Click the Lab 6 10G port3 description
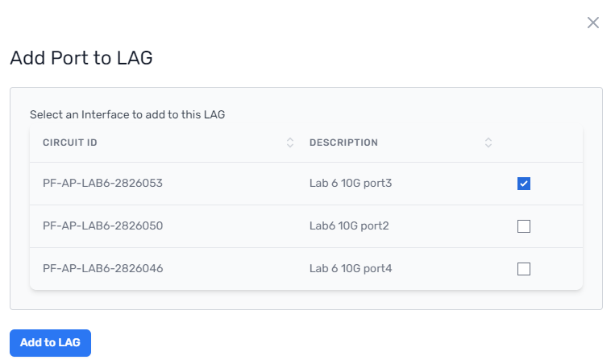This screenshot has height=364, width=615. [x=351, y=183]
